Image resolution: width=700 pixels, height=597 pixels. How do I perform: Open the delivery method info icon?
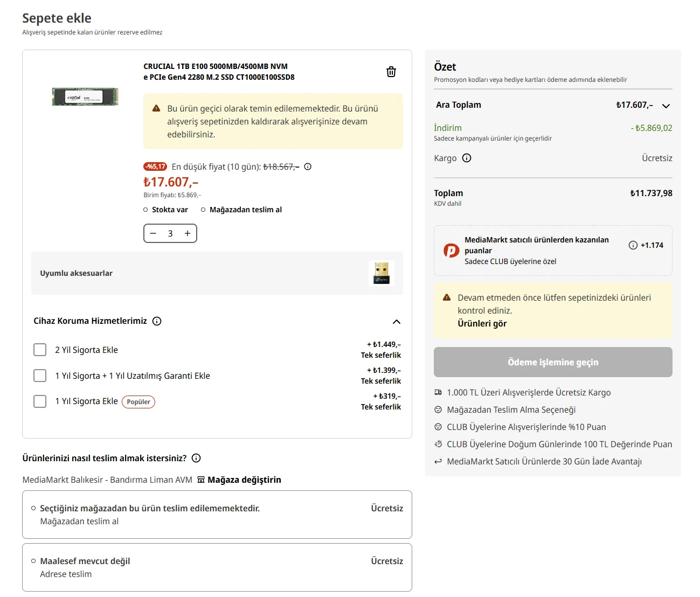[x=196, y=458]
